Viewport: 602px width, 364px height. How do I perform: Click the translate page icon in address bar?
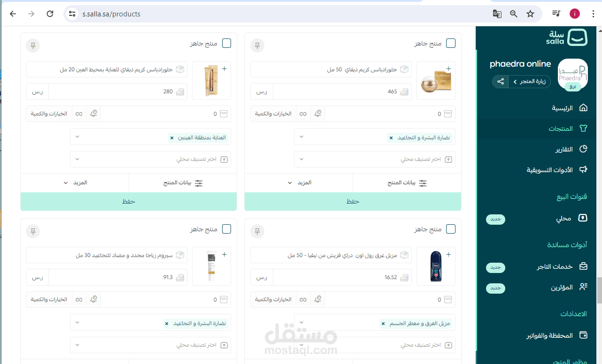(497, 14)
